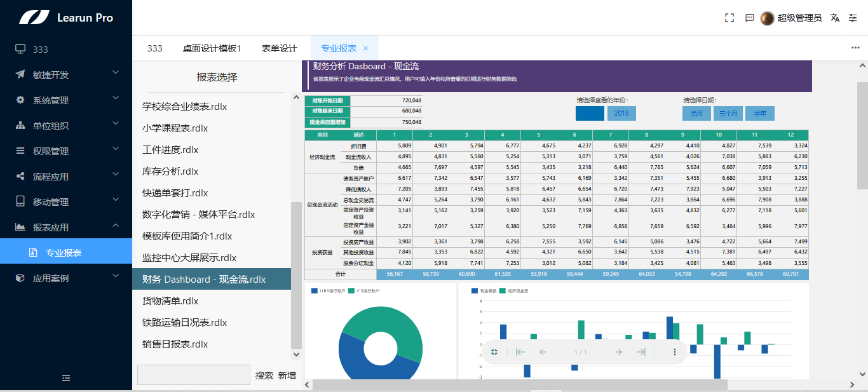The height and width of the screenshot is (392, 868).
Task: Click the report search input field
Action: click(x=194, y=375)
